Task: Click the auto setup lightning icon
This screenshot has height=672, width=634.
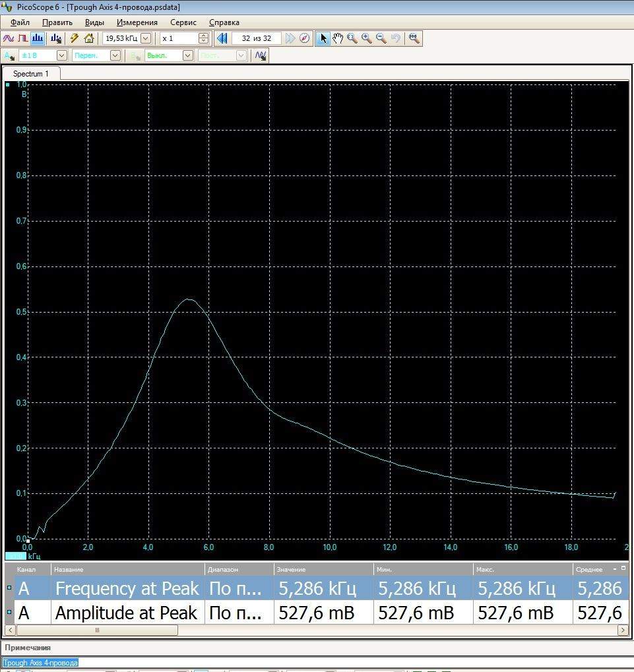Action: click(74, 38)
